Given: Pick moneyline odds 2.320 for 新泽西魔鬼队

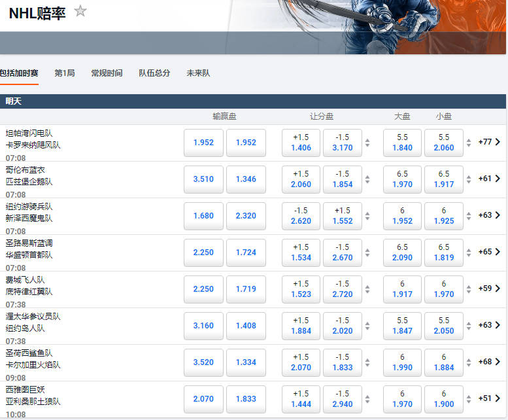Looking at the screenshot, I should [x=246, y=216].
